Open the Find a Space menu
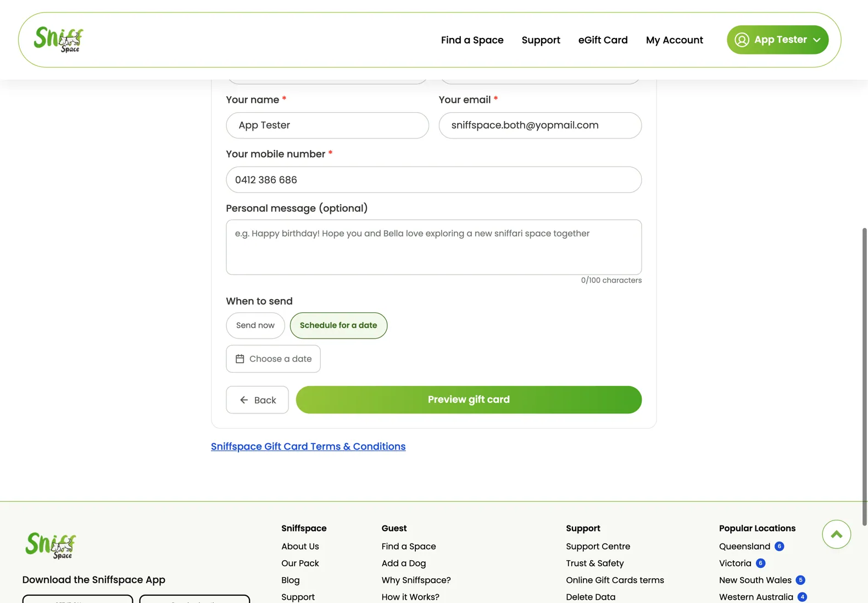The width and height of the screenshot is (868, 603). click(x=472, y=40)
